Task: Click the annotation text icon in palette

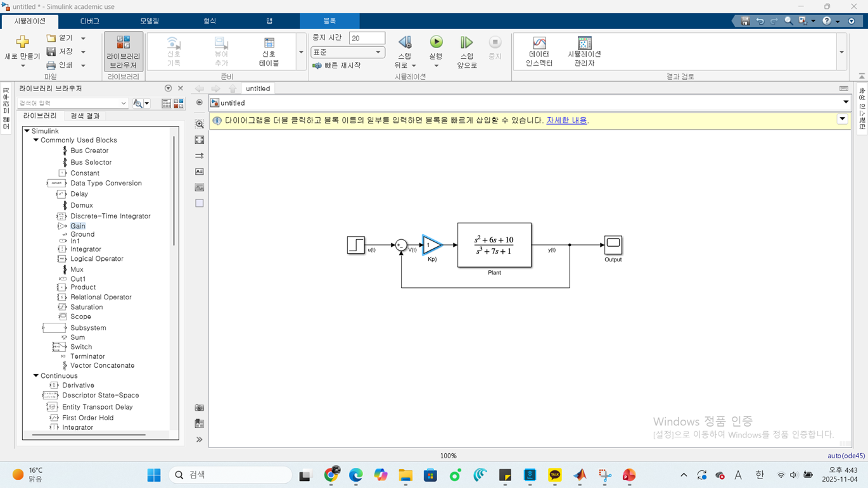Action: [200, 172]
